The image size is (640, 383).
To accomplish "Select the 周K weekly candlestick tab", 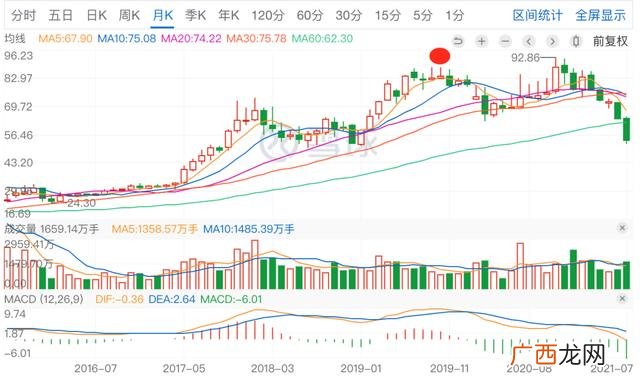I will click(x=129, y=16).
